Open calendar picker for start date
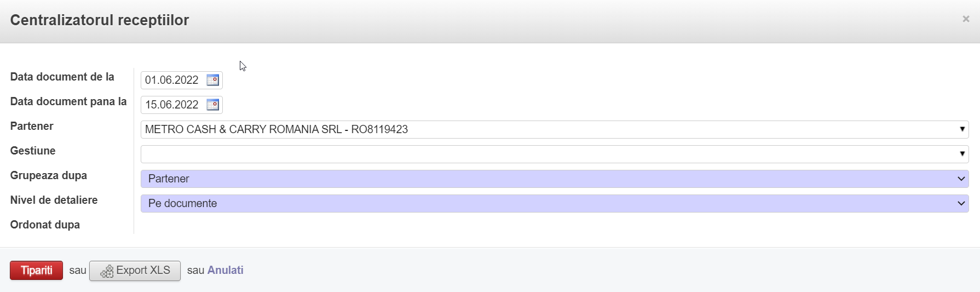The height and width of the screenshot is (292, 980). pos(212,80)
